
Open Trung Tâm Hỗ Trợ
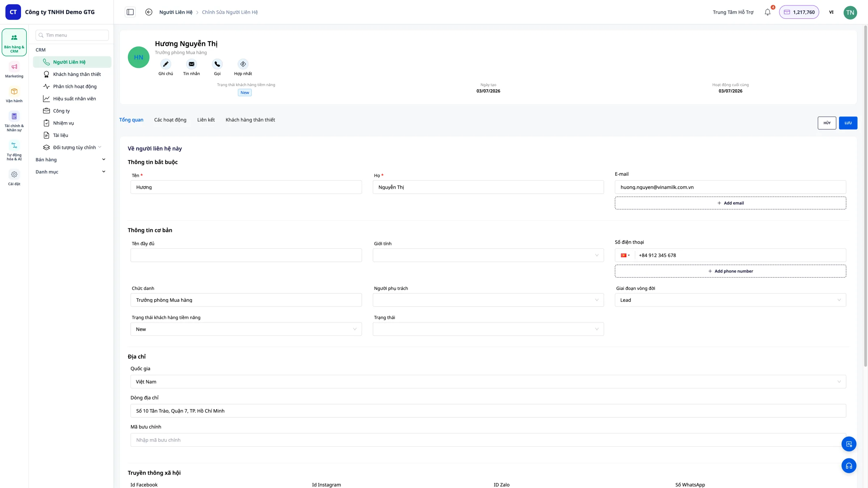733,12
